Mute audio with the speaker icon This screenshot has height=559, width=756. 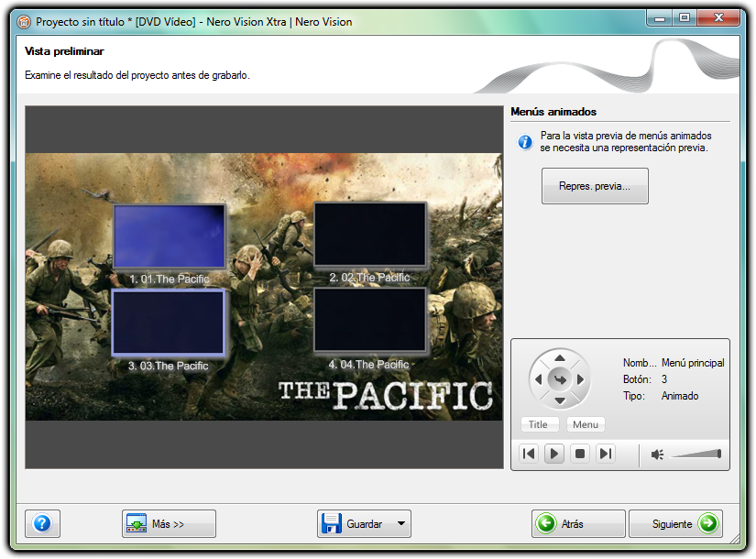(657, 455)
